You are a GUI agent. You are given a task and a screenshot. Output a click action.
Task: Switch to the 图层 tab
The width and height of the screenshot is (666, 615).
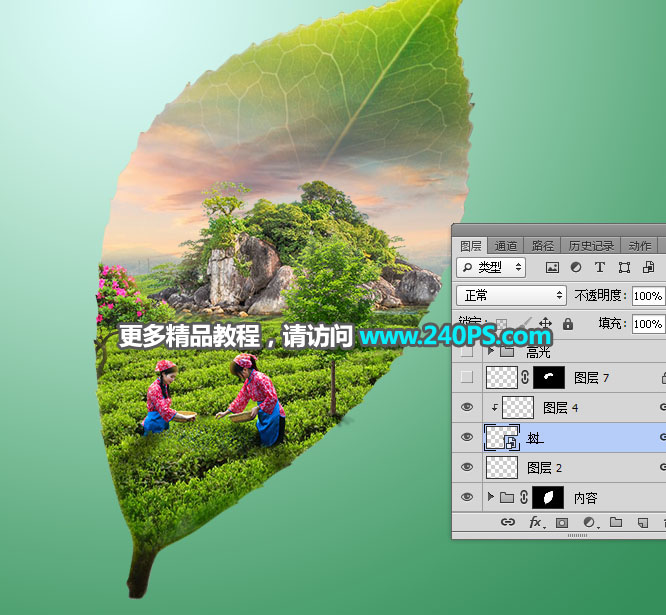point(470,246)
